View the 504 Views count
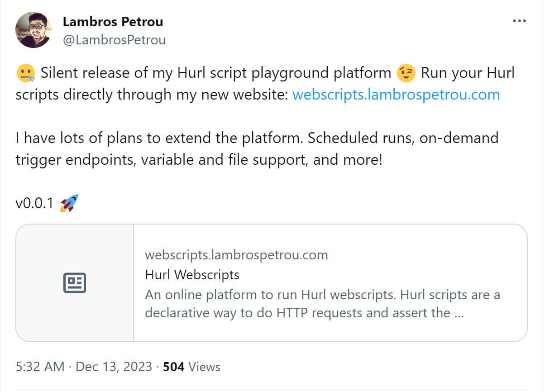The width and height of the screenshot is (545, 392). 191,366
